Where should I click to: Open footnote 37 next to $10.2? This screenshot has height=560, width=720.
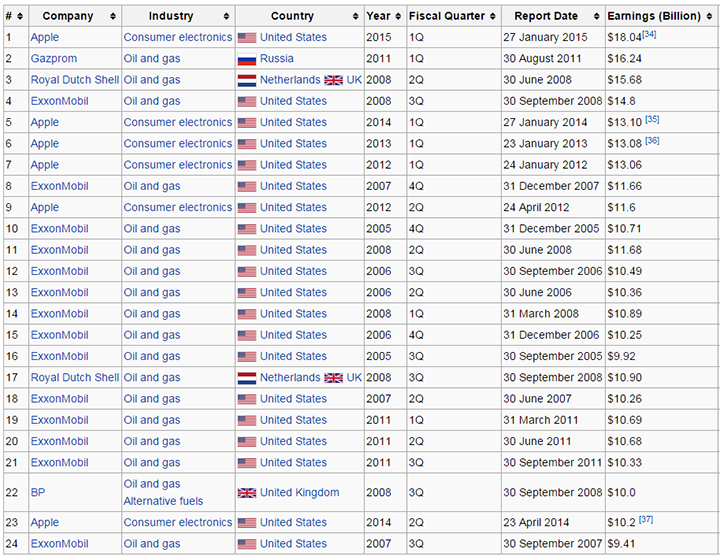tap(645, 520)
